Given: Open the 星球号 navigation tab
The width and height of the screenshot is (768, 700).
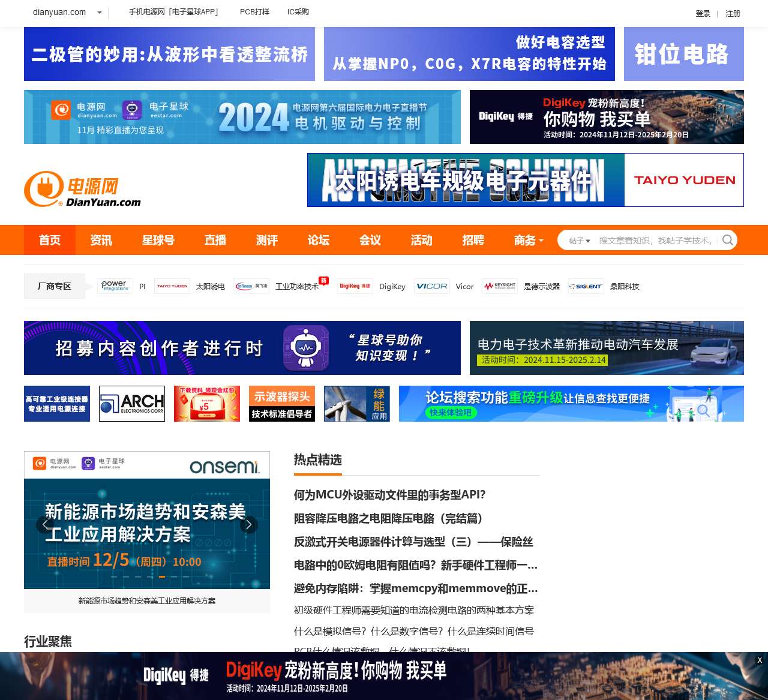Looking at the screenshot, I should point(158,240).
